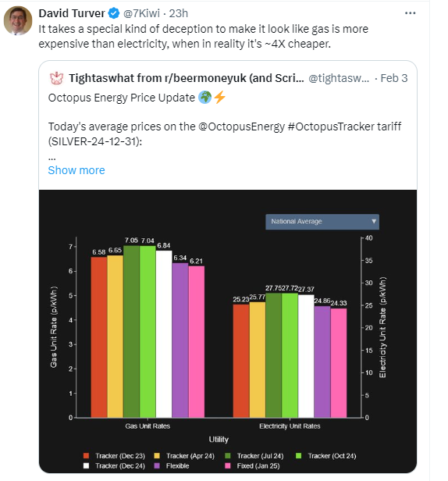Open David Turver's profile name link
Image resolution: width=448 pixels, height=481 pixels.
pyautogui.click(x=72, y=13)
